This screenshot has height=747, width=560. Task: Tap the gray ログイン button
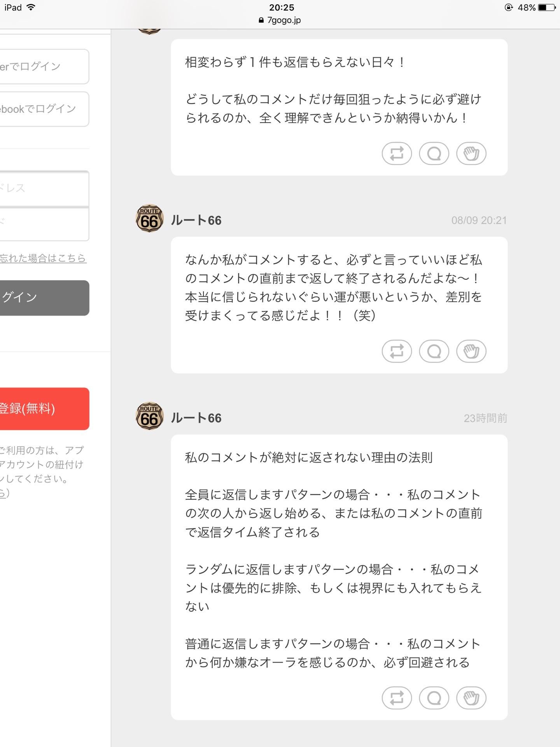click(44, 298)
